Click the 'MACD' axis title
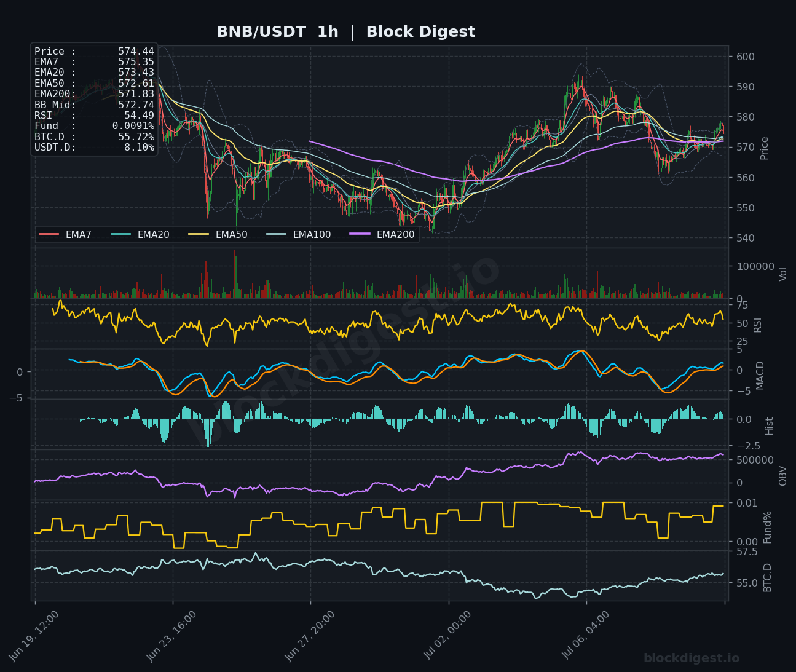 pyautogui.click(x=760, y=375)
